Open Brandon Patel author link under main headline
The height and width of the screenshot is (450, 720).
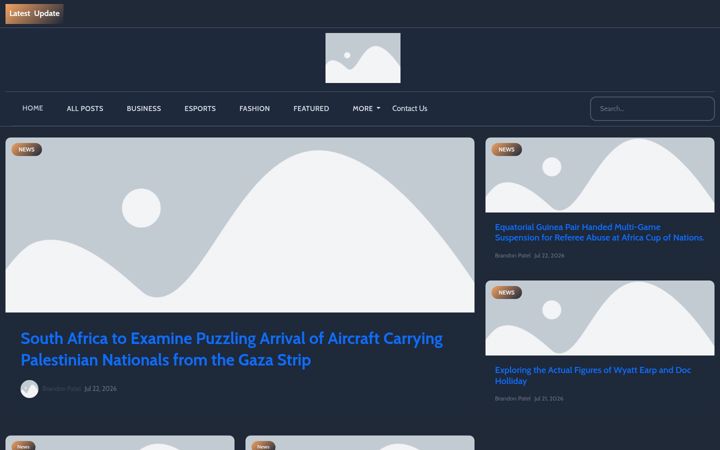[x=62, y=388]
